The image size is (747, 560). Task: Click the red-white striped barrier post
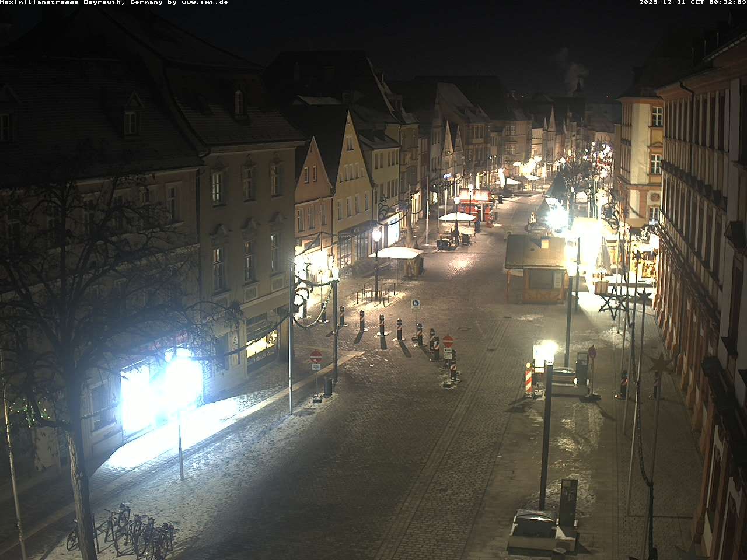pyautogui.click(x=529, y=380)
